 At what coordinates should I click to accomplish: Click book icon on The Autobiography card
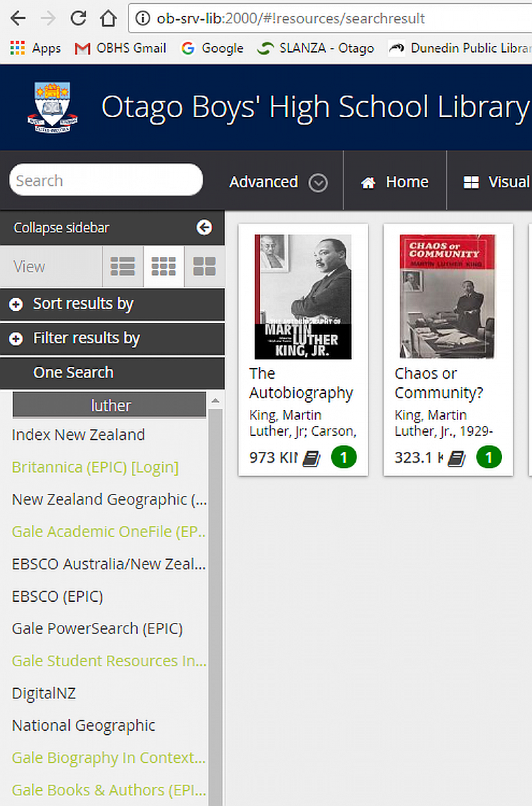pyautogui.click(x=311, y=458)
